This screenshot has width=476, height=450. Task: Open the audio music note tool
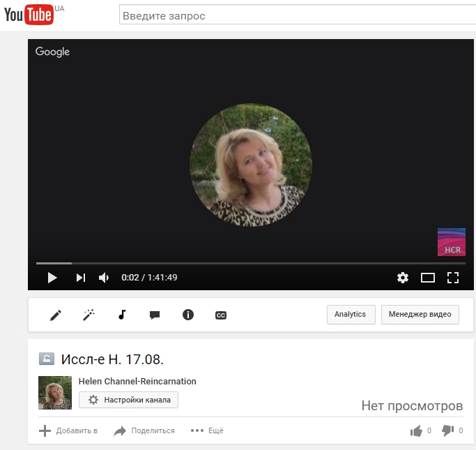(122, 315)
